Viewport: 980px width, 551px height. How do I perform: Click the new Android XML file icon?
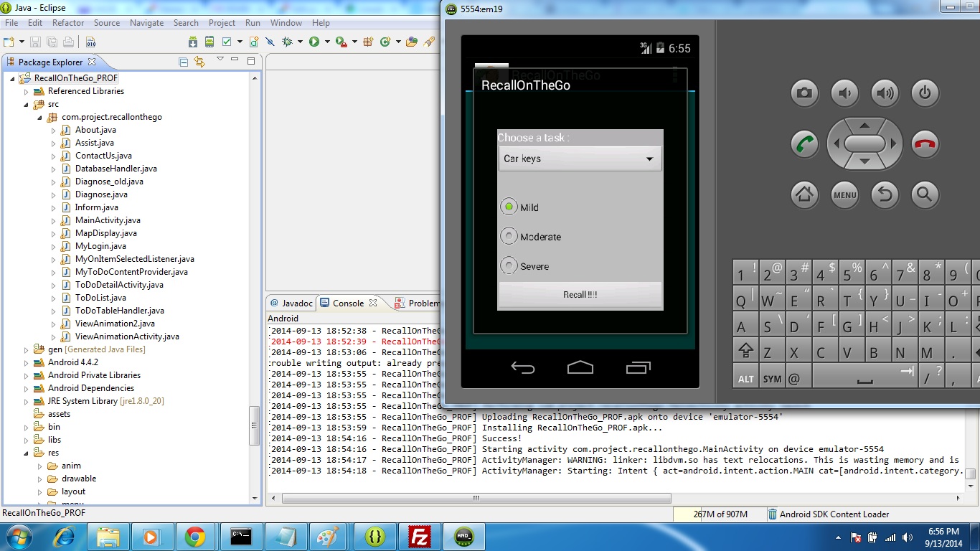point(254,42)
